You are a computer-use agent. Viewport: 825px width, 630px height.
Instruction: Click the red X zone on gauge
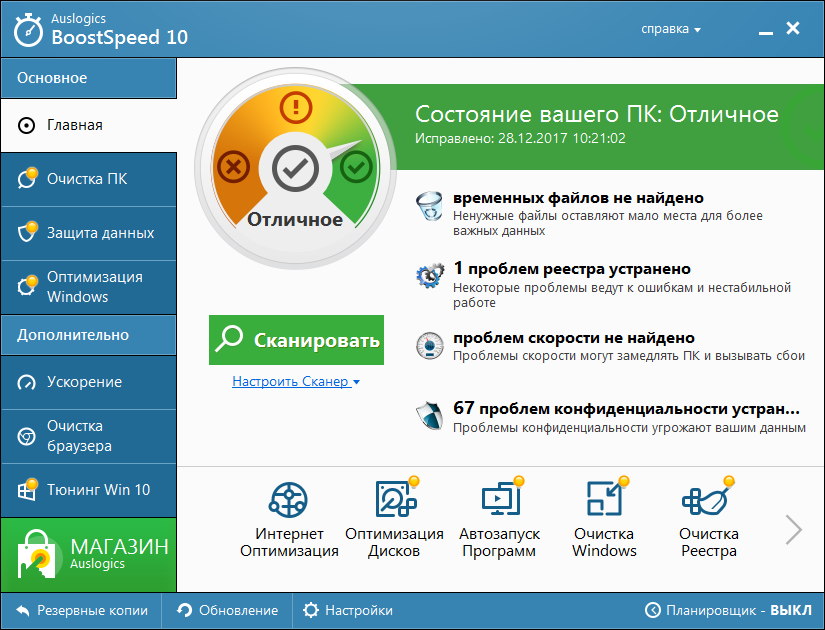(x=234, y=167)
